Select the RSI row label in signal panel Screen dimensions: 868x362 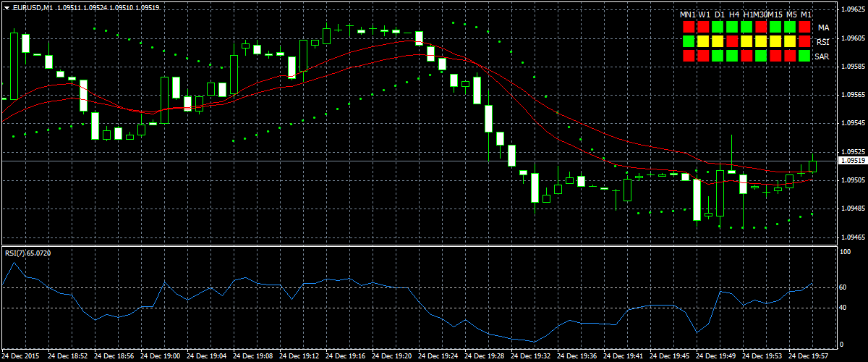823,42
